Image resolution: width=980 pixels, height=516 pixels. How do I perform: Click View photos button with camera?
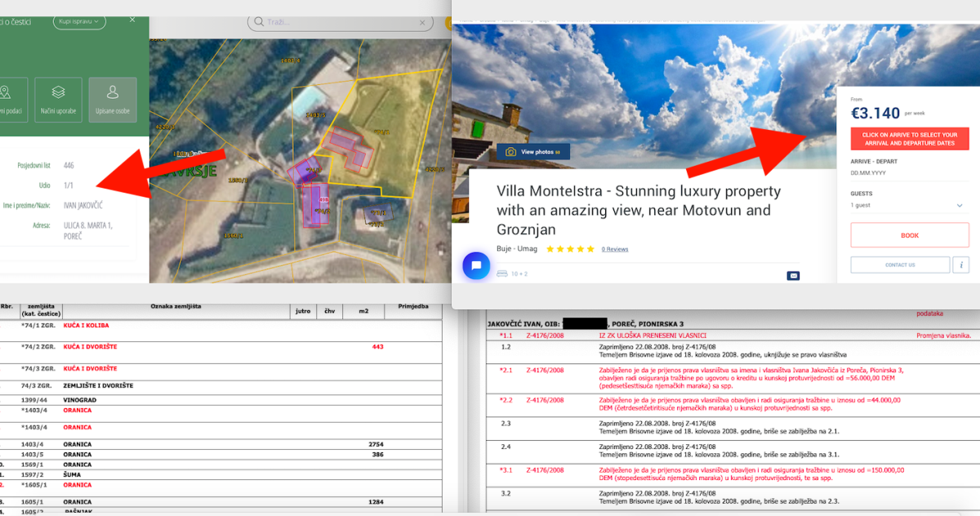pos(532,152)
